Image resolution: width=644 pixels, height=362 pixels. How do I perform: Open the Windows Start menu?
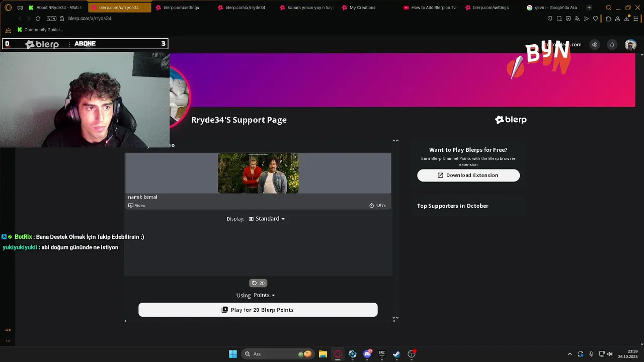click(x=233, y=354)
